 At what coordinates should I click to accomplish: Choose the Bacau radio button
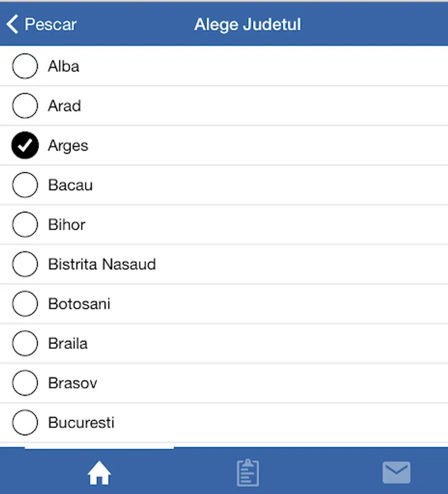(x=25, y=185)
